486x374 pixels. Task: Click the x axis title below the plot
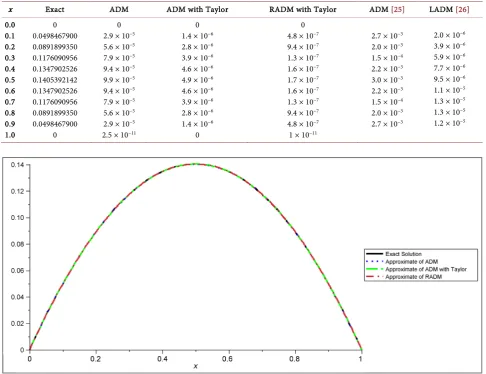(x=195, y=366)
